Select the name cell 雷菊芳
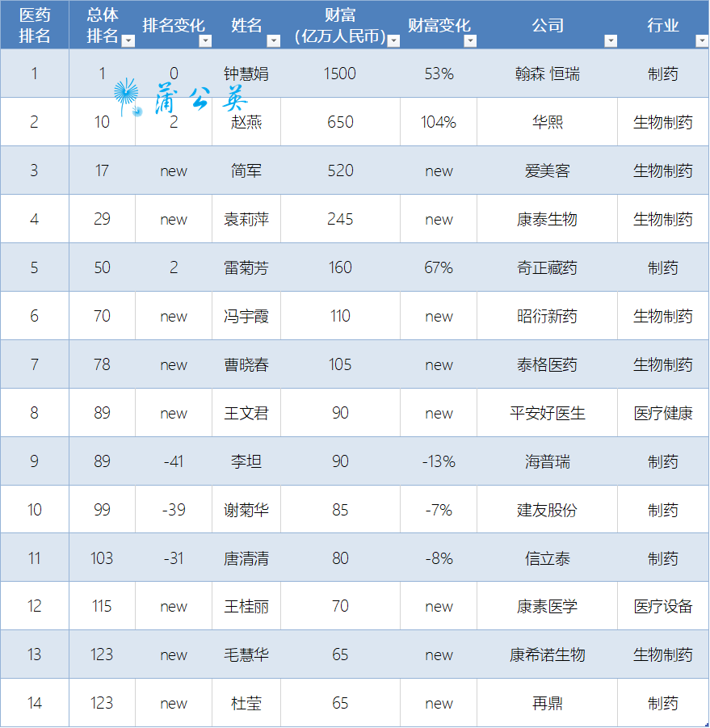The width and height of the screenshot is (710, 728). 246,267
